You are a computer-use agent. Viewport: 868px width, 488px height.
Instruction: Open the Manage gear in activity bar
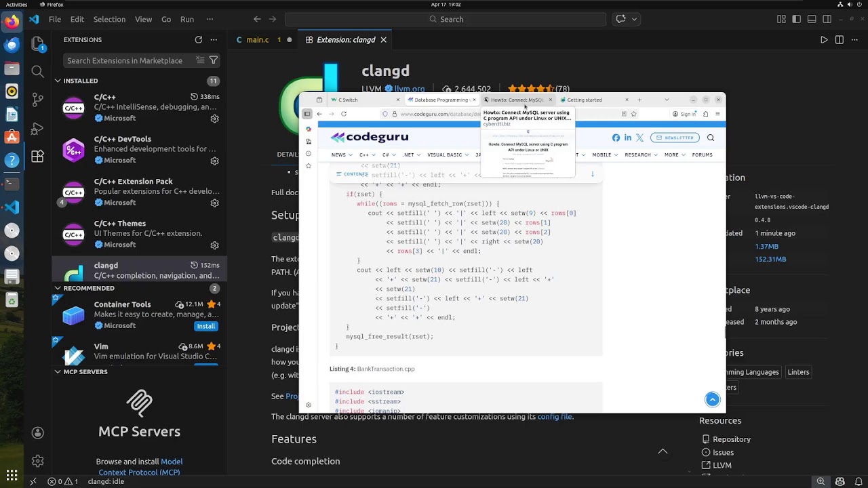tap(38, 461)
